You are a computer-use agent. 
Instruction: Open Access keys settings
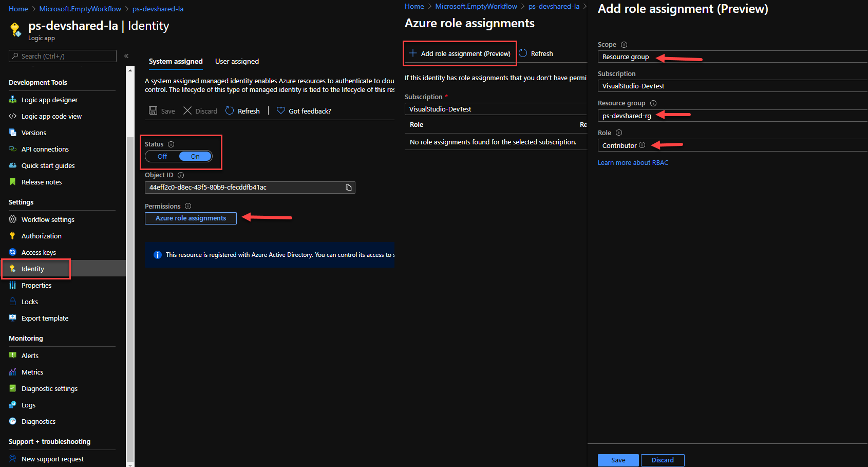coord(39,252)
